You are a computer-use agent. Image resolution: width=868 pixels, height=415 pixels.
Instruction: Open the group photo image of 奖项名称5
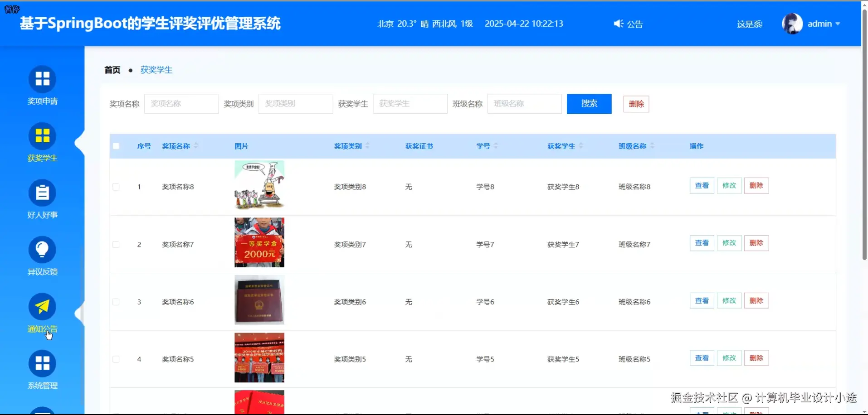point(259,357)
